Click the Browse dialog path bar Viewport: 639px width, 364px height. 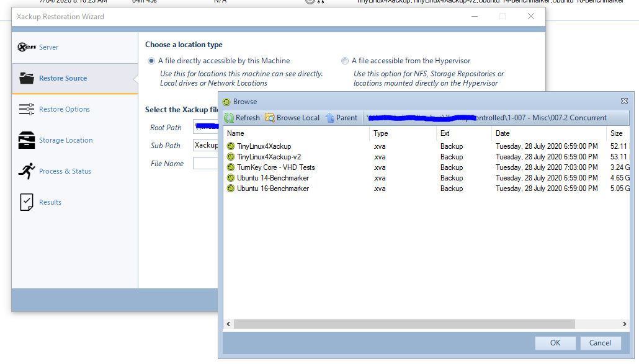coord(495,118)
